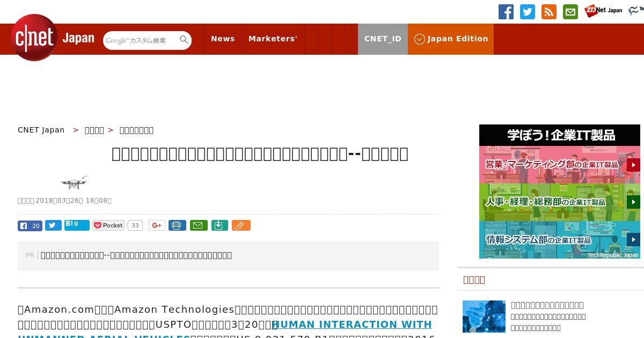Open the drone article thumbnail image
Image resolution: width=644 pixels, height=338 pixels.
(75, 182)
